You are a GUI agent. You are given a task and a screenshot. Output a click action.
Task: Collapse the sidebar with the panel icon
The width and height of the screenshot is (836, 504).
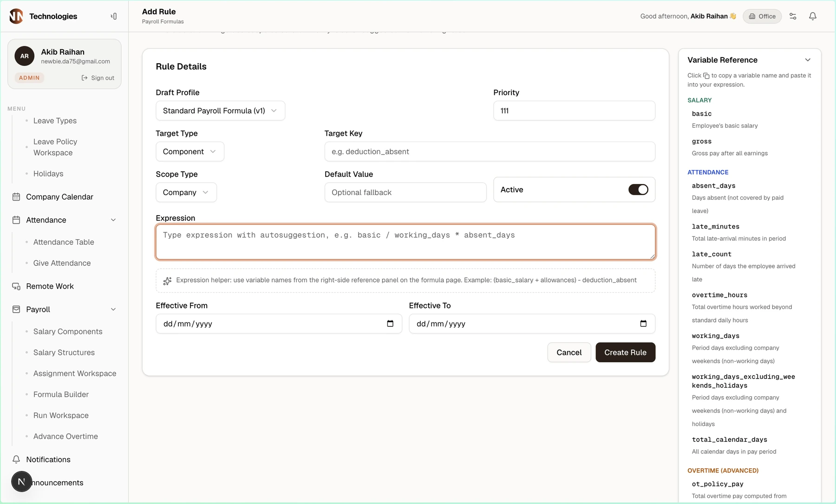pyautogui.click(x=114, y=16)
